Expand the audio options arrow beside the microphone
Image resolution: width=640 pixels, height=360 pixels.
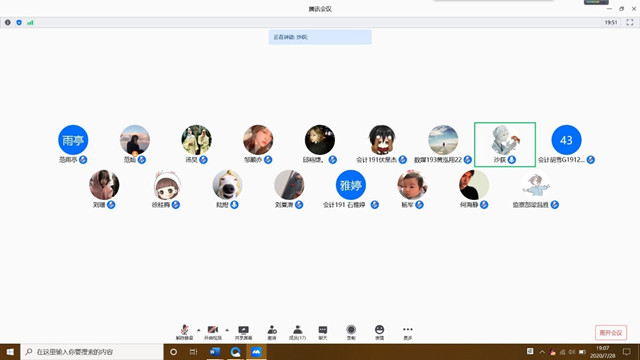click(199, 330)
